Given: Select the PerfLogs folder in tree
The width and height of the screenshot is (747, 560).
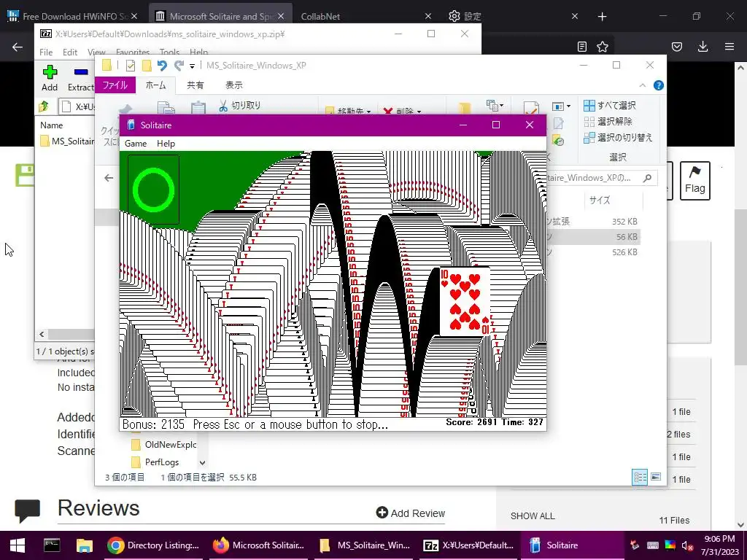Looking at the screenshot, I should point(155,462).
